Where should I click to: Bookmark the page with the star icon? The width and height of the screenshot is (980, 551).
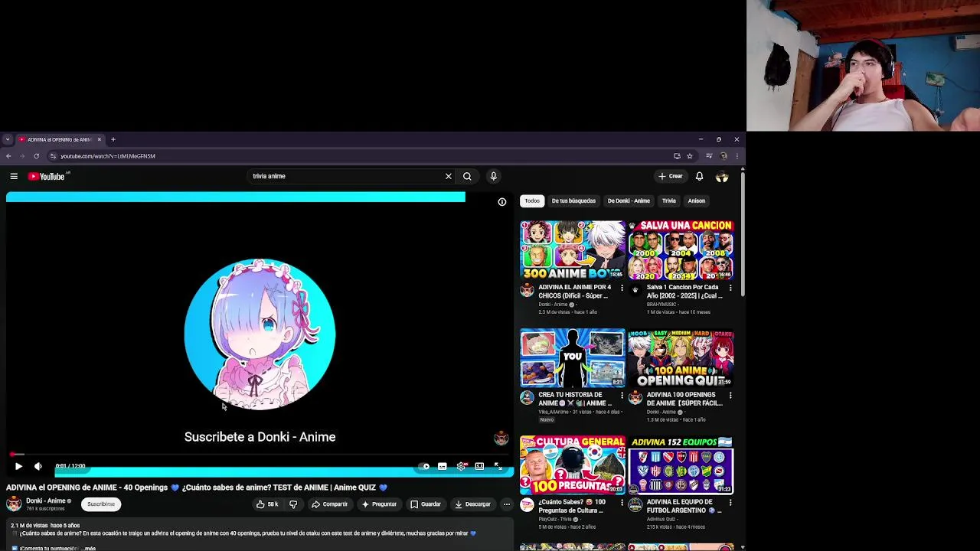(x=689, y=156)
